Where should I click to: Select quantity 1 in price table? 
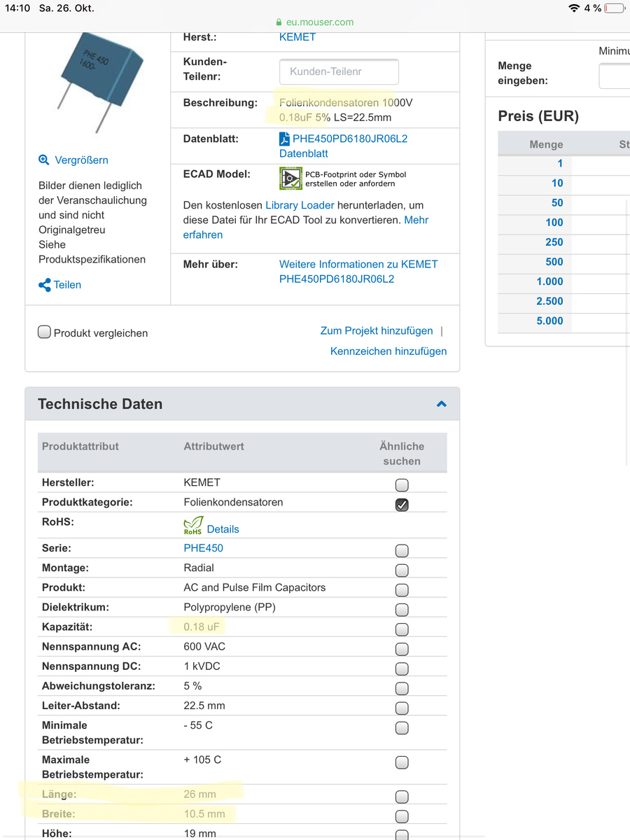(560, 163)
